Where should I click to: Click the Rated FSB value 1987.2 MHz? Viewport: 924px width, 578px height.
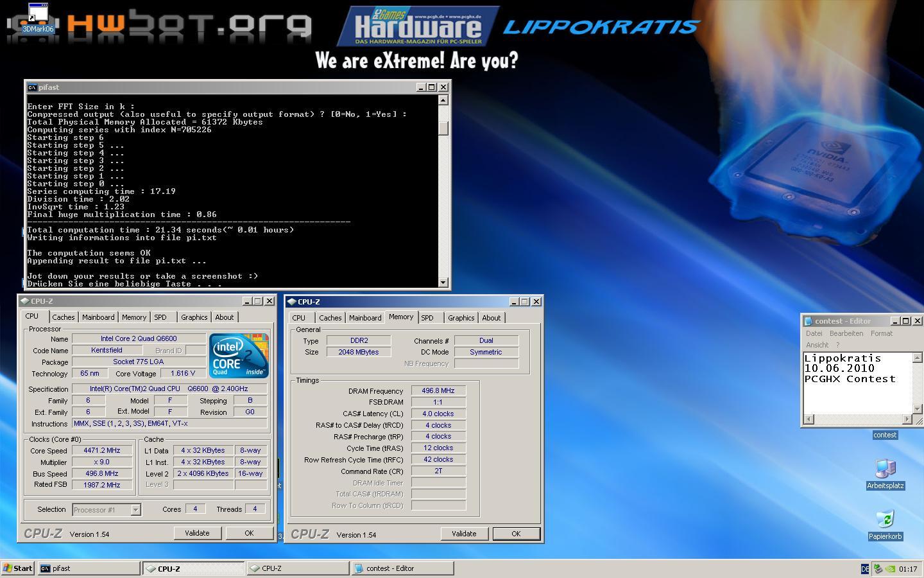tap(102, 486)
